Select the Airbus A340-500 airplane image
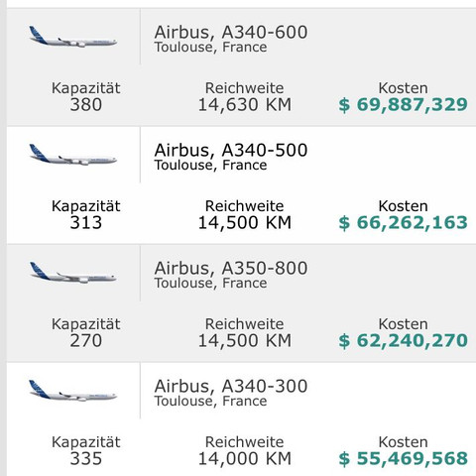476x476 pixels. (72, 155)
